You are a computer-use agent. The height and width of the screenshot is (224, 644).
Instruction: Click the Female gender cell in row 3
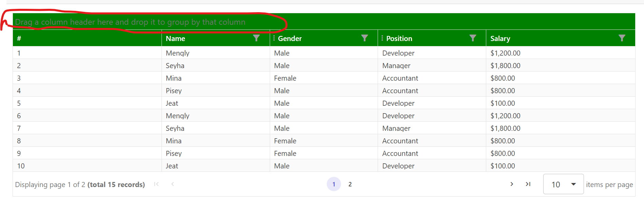[x=324, y=78]
